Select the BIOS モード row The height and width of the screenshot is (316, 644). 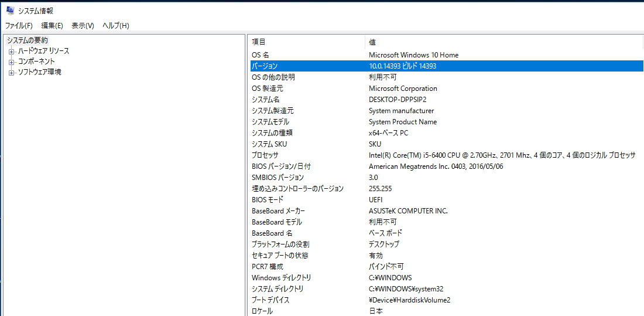(447, 200)
